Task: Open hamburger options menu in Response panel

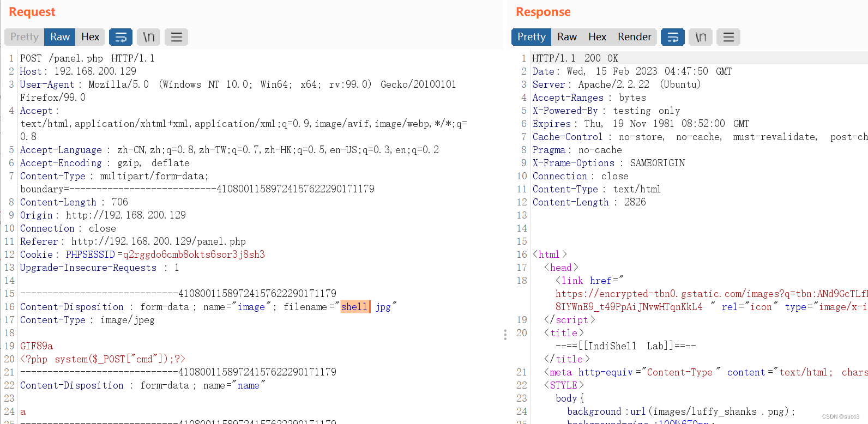Action: 728,37
